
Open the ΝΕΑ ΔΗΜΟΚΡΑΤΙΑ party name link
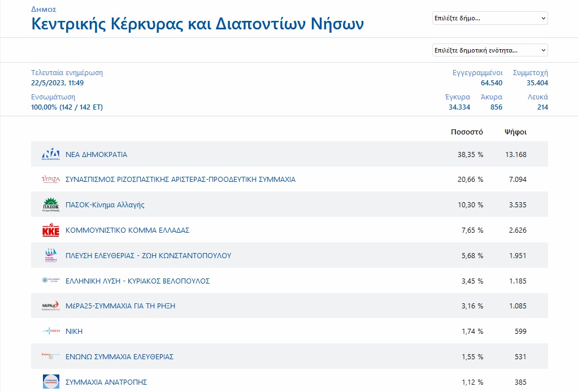click(x=97, y=154)
